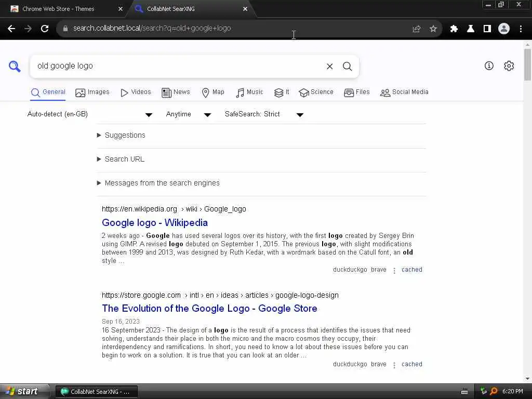Select CollabNet SearXNG taskbar button
Screen dimensions: 532x399
tap(96, 392)
